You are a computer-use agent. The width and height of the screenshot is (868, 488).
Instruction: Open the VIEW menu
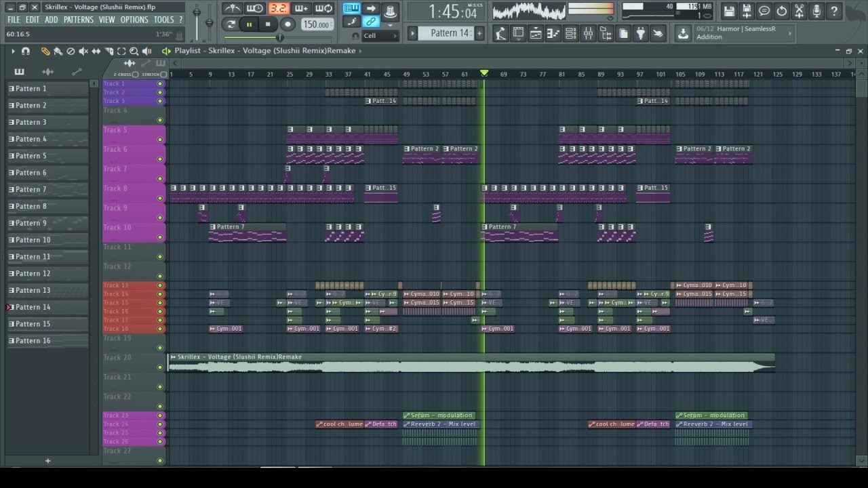pyautogui.click(x=107, y=20)
